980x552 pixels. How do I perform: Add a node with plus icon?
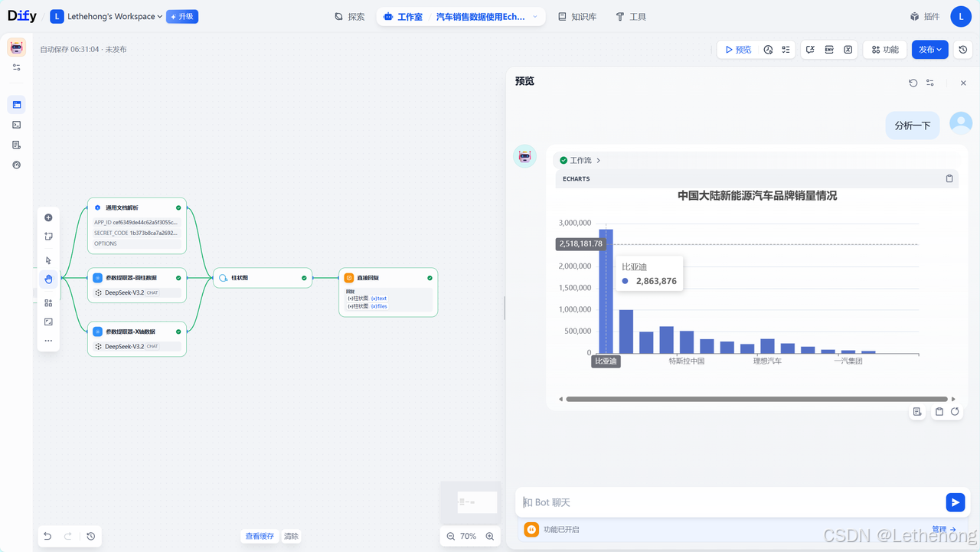tap(48, 217)
